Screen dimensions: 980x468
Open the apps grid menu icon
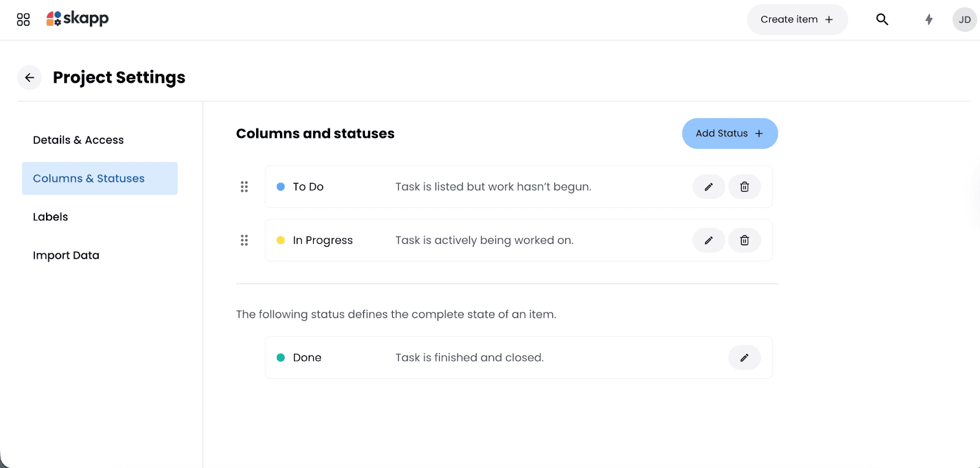point(23,20)
